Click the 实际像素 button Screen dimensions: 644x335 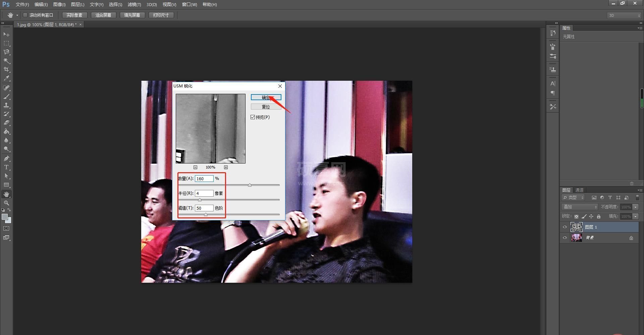pos(74,15)
